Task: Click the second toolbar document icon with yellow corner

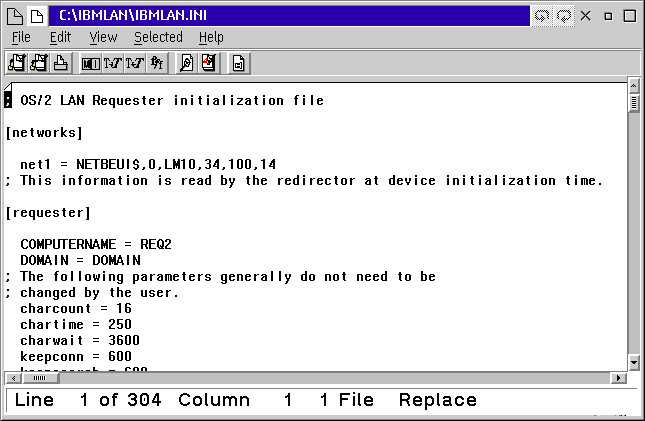Action: point(39,63)
